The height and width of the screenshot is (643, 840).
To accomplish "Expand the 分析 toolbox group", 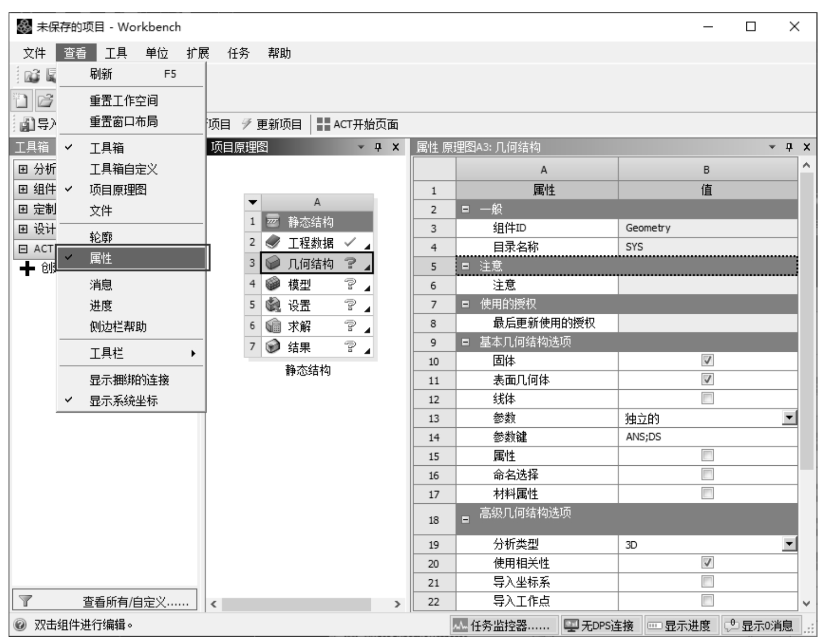I will [22, 169].
